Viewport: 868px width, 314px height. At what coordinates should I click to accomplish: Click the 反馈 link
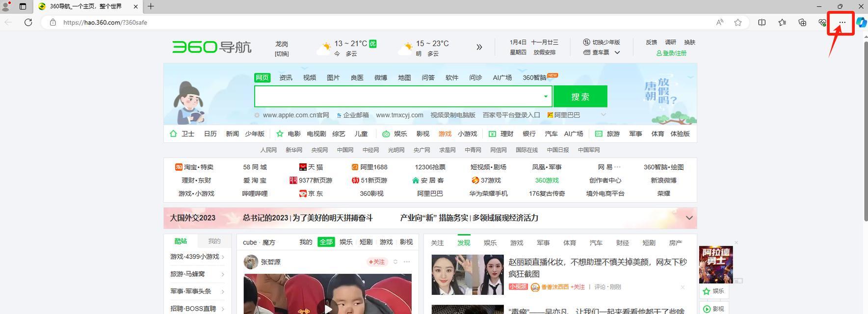click(x=651, y=42)
